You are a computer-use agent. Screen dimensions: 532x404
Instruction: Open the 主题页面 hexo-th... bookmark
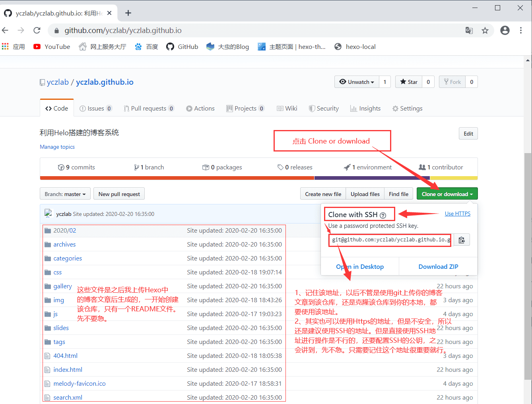point(292,47)
